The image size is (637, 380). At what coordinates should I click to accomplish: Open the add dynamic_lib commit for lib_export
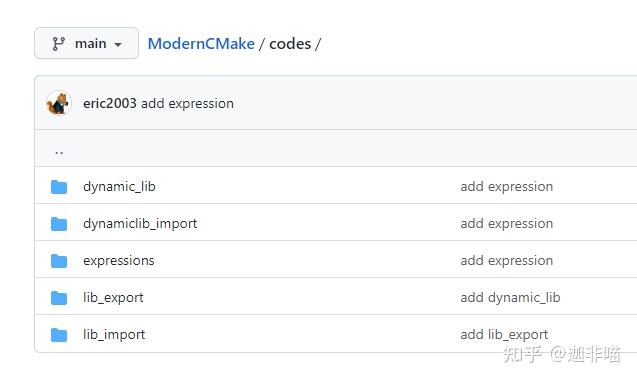pyautogui.click(x=510, y=297)
